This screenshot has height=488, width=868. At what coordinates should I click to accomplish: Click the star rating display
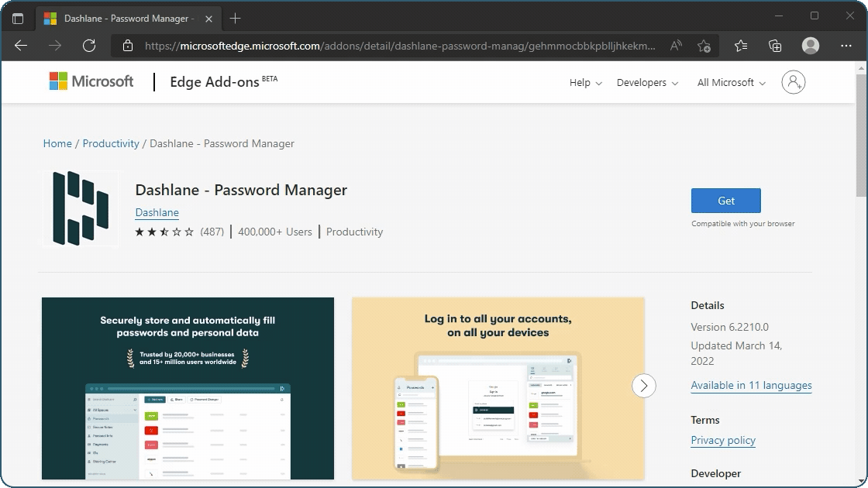coord(164,232)
